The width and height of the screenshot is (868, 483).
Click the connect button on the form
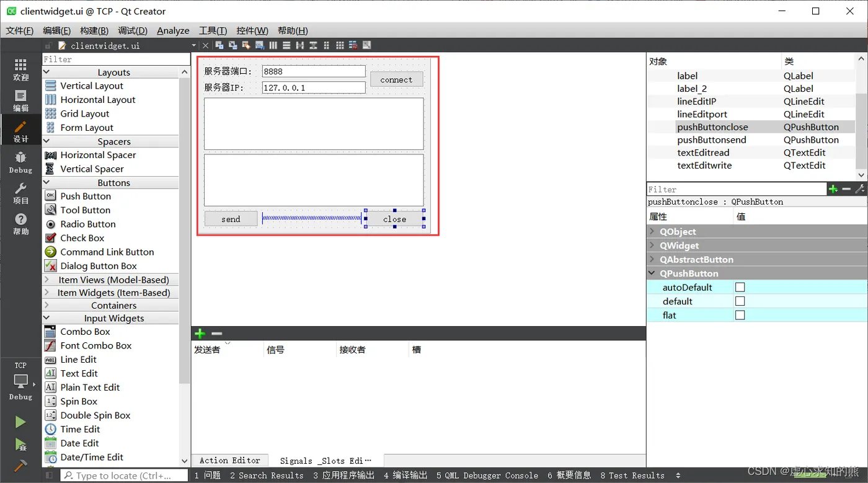(396, 79)
